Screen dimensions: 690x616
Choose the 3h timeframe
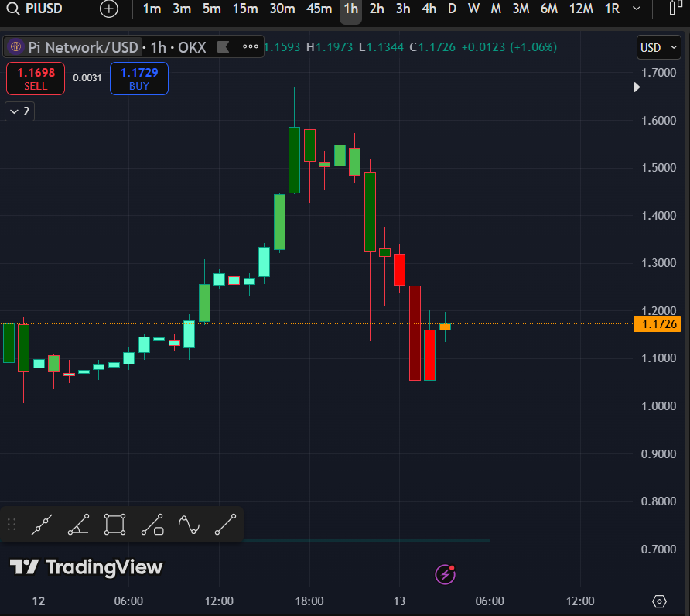point(403,9)
